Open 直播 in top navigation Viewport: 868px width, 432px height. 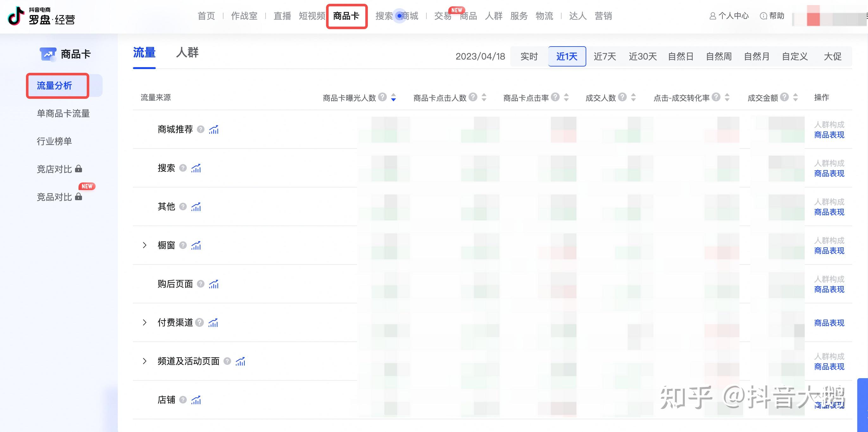pyautogui.click(x=282, y=16)
